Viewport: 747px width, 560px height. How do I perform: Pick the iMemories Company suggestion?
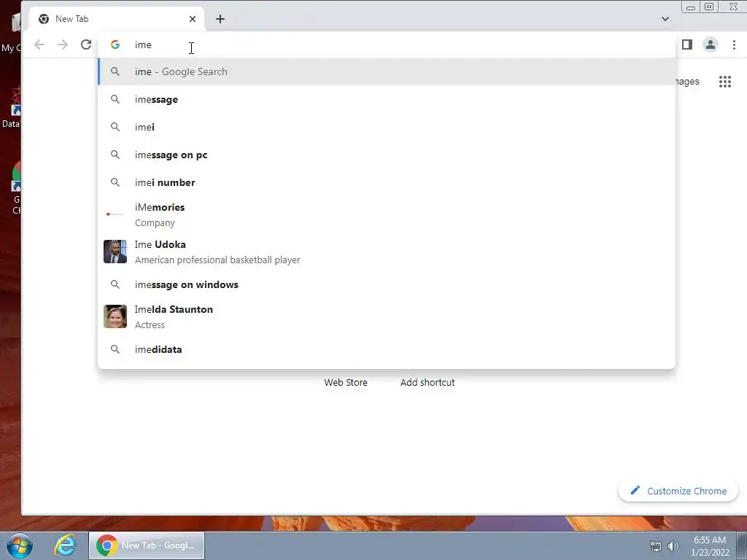[387, 215]
